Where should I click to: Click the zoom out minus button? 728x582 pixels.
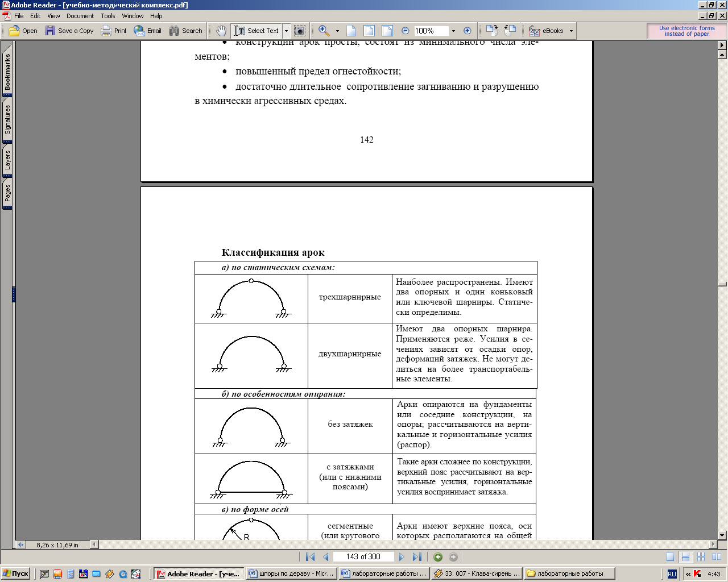406,31
